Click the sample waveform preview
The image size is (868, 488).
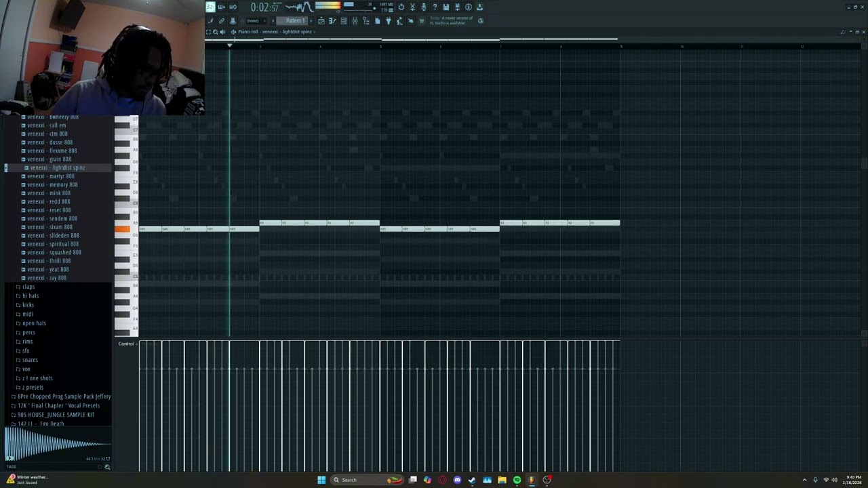pos(57,444)
